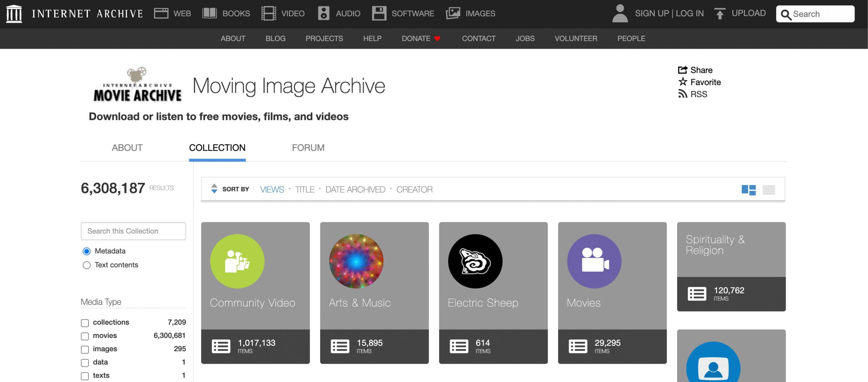Click the RSS feed icon
The image size is (868, 382).
pyautogui.click(x=683, y=94)
